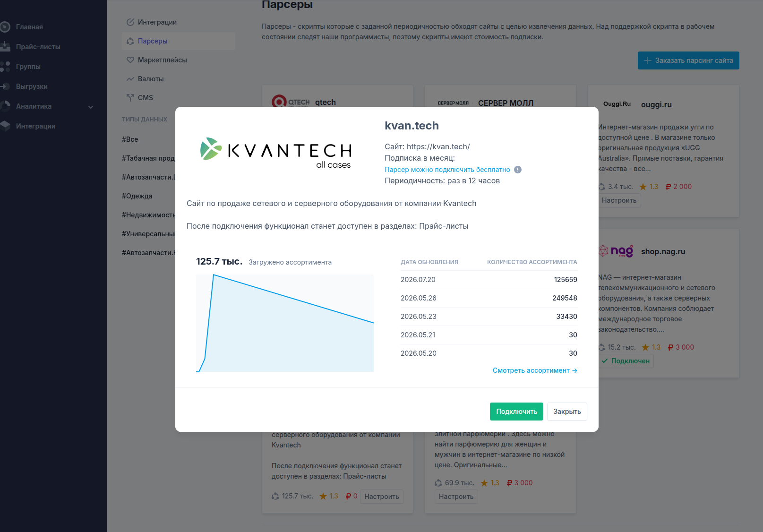The height and width of the screenshot is (532, 763).
Task: Open Маркетплейсы submenu item
Action: point(178,60)
